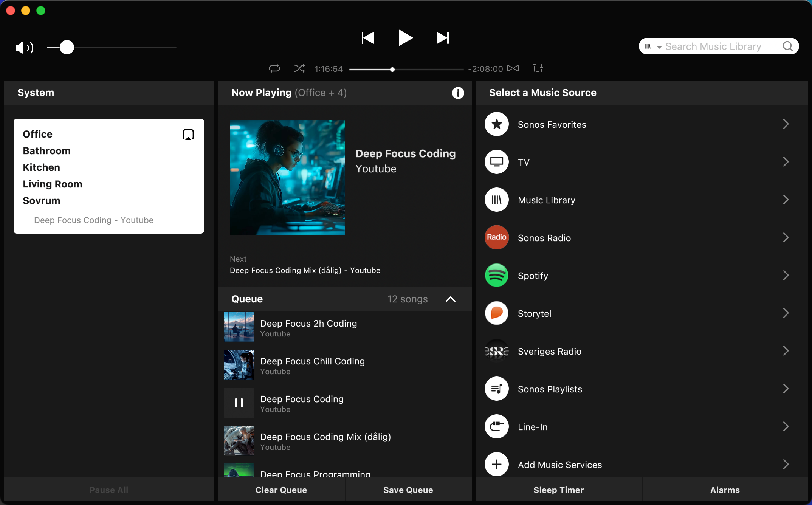Open the Sonos Playlists source
This screenshot has width=812, height=505.
coord(642,389)
